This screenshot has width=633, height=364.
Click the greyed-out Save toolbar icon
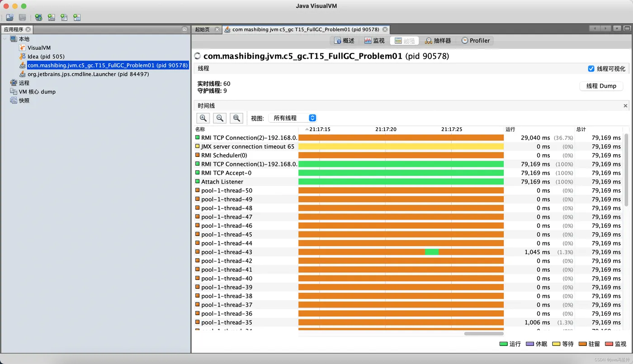(x=22, y=17)
